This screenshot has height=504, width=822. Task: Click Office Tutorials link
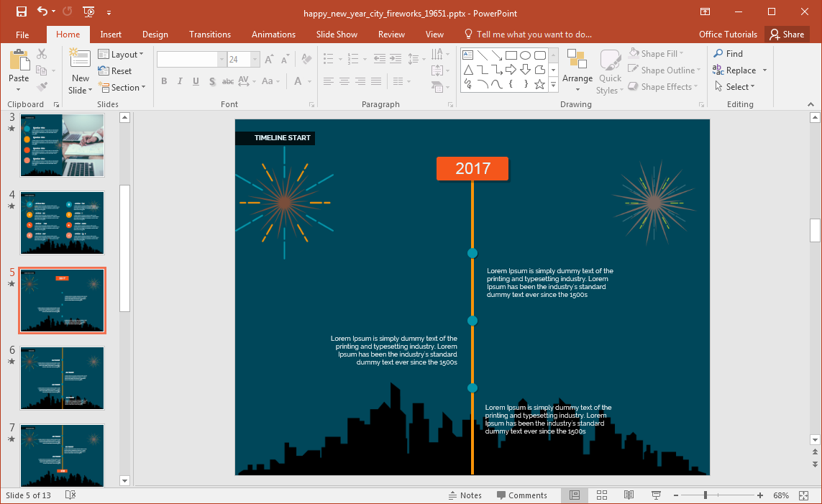click(728, 35)
